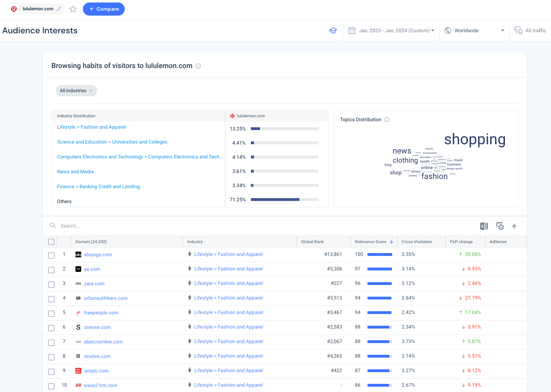Open the education cap help icon
This screenshot has height=392, width=551.
[333, 30]
